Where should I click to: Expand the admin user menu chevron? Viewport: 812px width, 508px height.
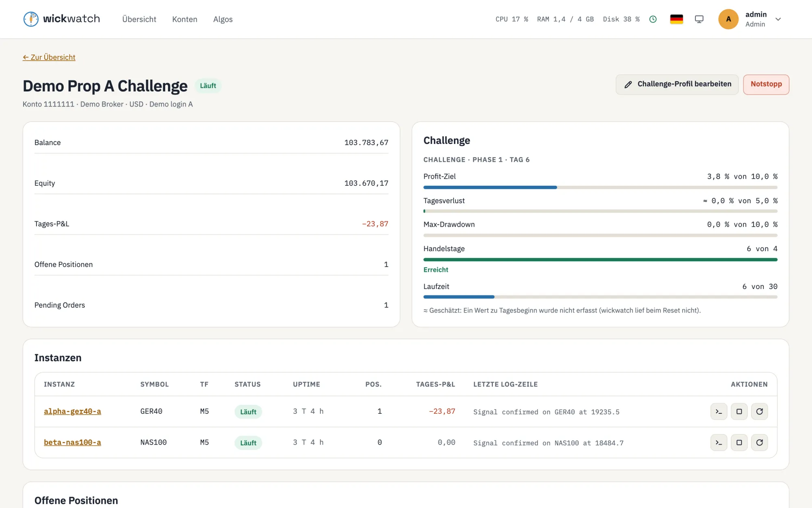coord(778,19)
